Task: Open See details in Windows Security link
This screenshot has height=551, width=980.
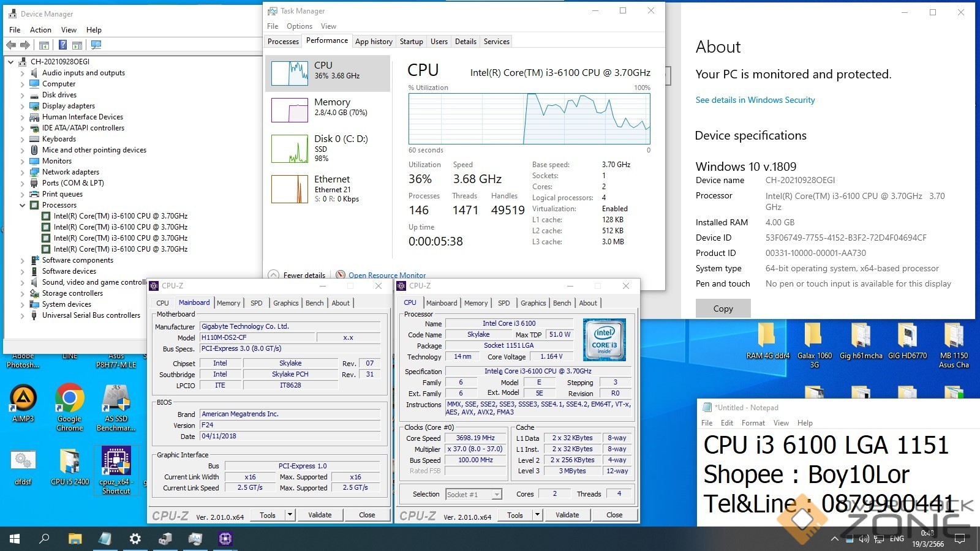Action: pyautogui.click(x=755, y=100)
